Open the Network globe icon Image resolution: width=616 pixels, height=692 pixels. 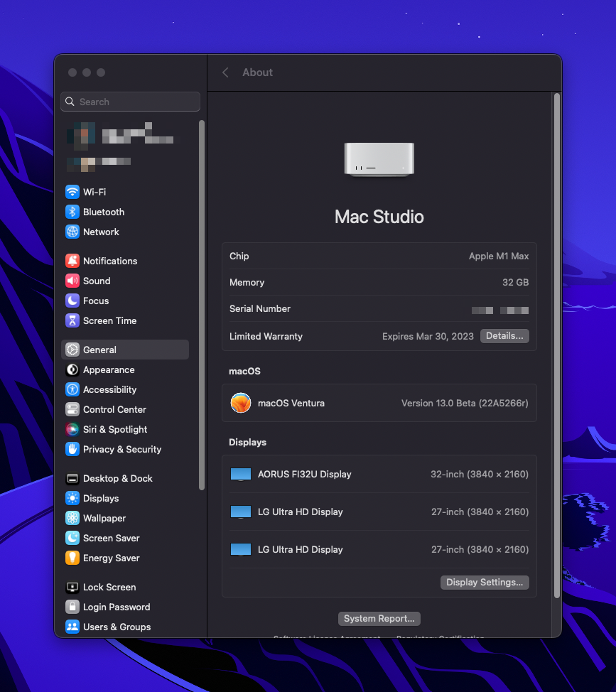pyautogui.click(x=72, y=232)
